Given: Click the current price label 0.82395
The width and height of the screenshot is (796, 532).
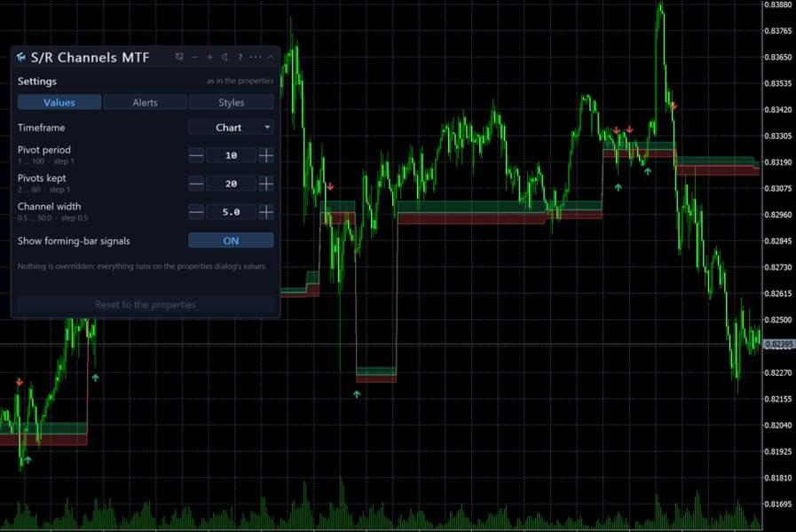Looking at the screenshot, I should [779, 344].
